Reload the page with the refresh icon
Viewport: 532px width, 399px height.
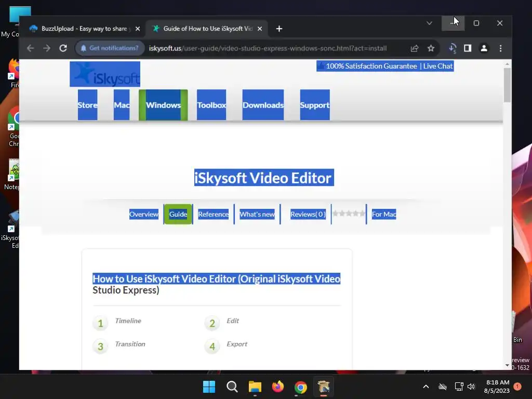coord(63,48)
